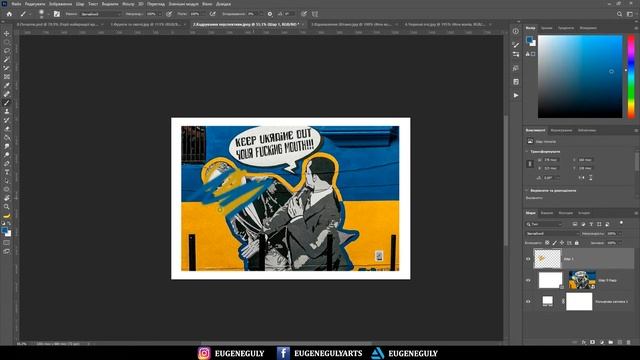Switch to the Бібліотеки tab

pyautogui.click(x=587, y=131)
